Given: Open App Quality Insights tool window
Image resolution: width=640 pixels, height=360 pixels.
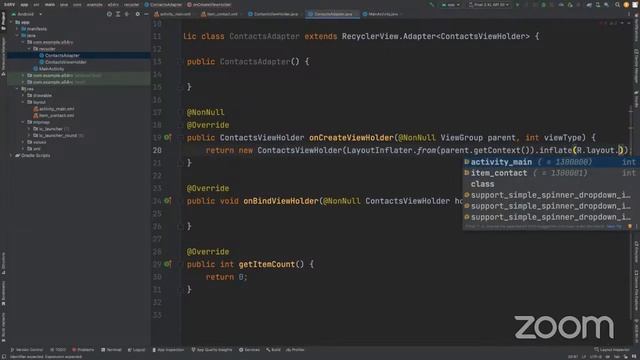Looking at the screenshot, I should pyautogui.click(x=211, y=350).
